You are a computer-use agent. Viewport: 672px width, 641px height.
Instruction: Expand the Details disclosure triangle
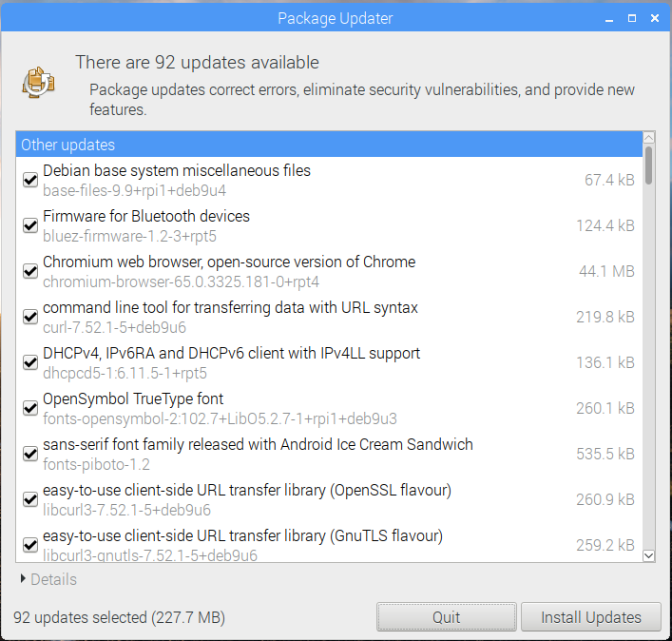coord(23,579)
